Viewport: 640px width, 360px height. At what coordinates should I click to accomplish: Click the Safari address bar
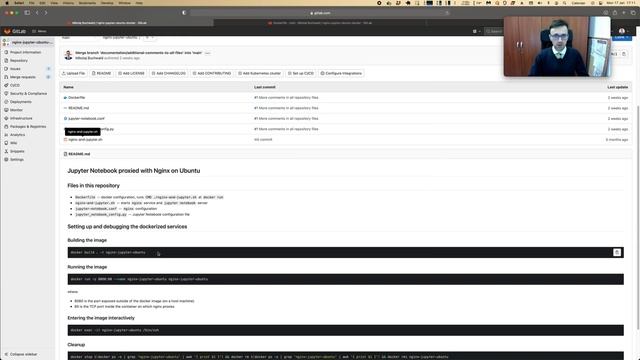coord(320,13)
